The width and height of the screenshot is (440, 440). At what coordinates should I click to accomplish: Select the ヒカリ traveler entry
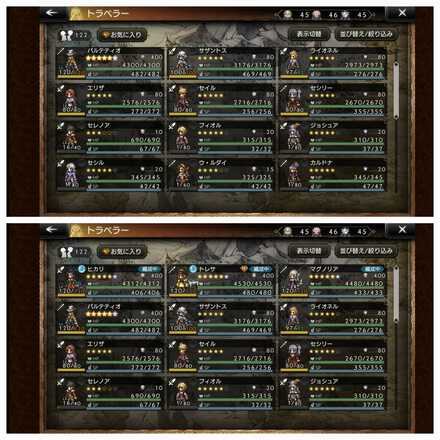coord(109,281)
